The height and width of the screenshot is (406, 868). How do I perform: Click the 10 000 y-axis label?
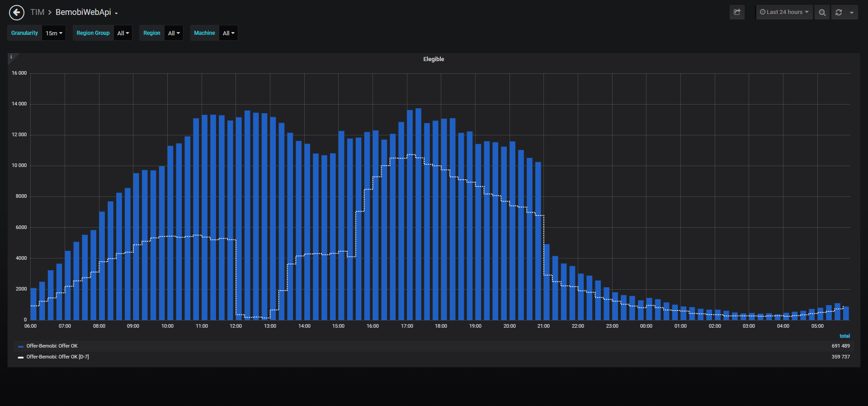coord(19,165)
